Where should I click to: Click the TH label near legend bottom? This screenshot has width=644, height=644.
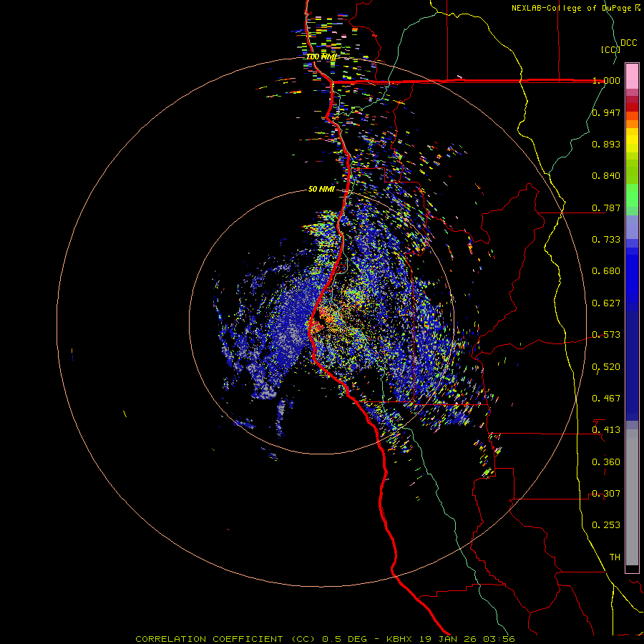[615, 557]
